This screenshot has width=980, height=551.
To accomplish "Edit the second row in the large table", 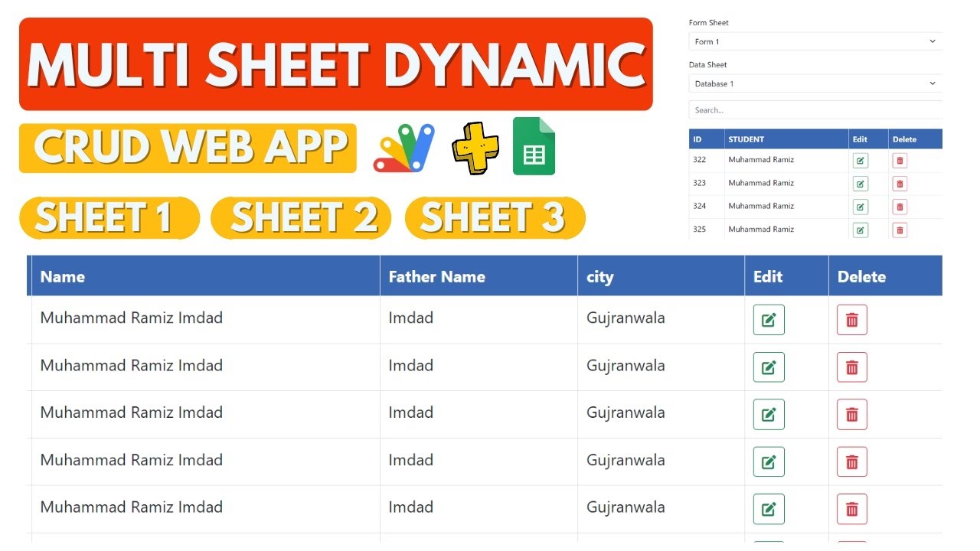I will (769, 367).
